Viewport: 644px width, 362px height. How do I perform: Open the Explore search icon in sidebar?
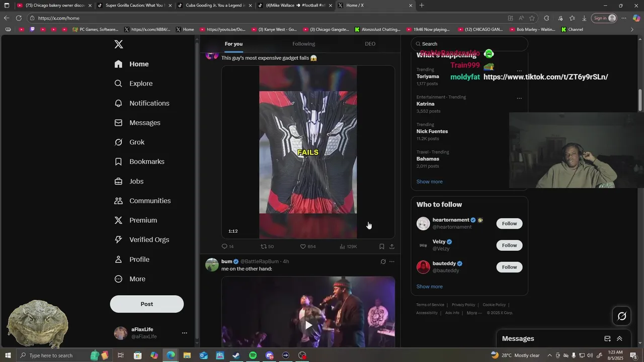(x=118, y=83)
